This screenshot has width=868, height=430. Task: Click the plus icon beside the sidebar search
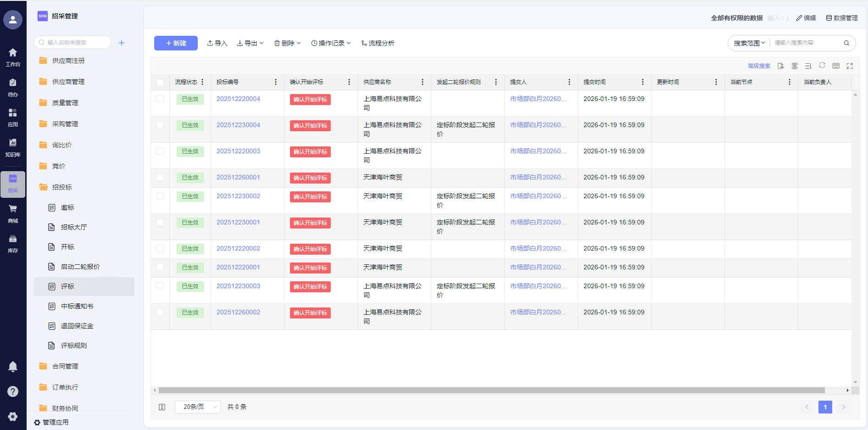(x=122, y=43)
